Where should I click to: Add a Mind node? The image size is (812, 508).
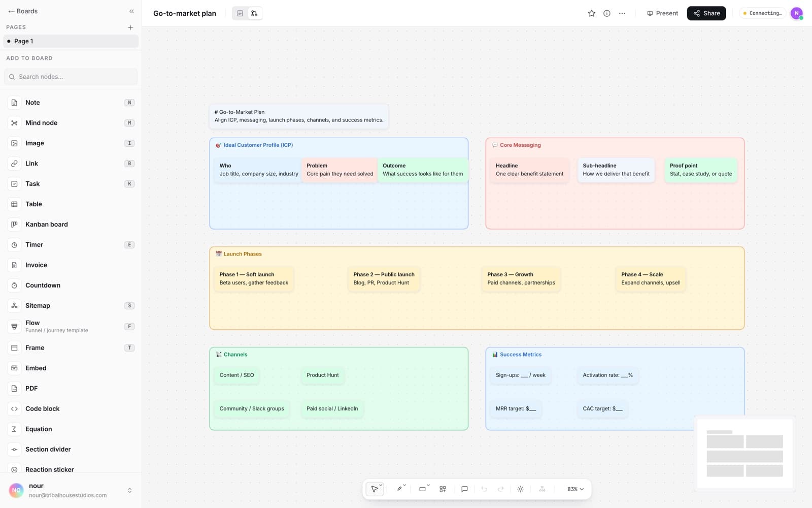click(71, 123)
